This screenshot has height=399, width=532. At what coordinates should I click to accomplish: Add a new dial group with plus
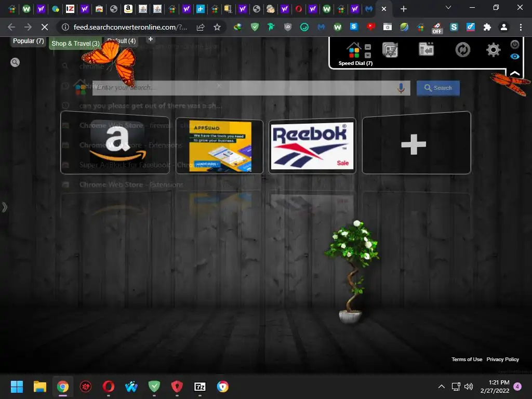pos(151,39)
